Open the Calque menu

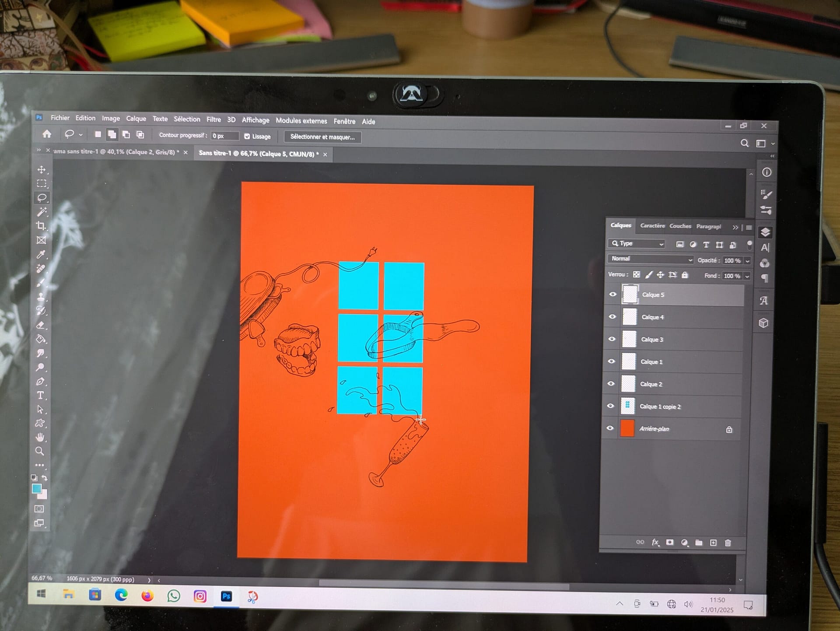[x=136, y=119]
